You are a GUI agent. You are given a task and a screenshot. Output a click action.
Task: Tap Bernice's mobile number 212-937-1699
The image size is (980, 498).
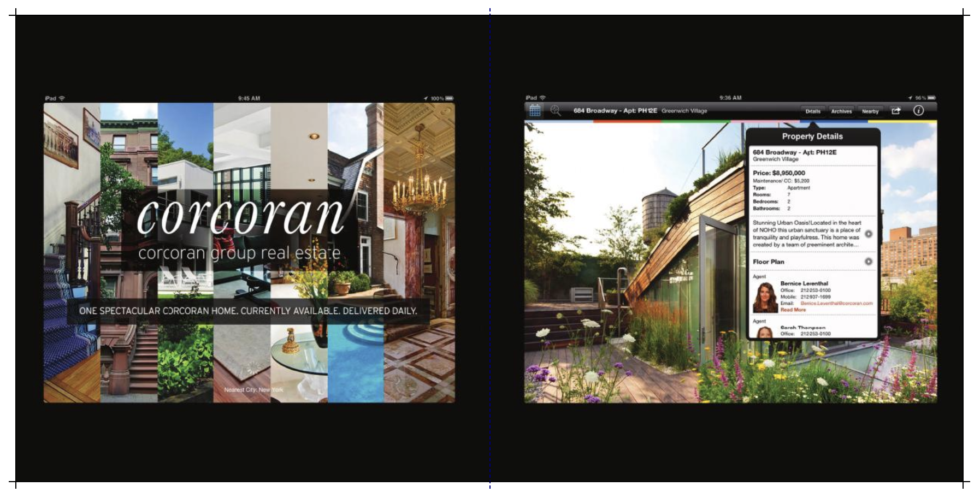815,297
